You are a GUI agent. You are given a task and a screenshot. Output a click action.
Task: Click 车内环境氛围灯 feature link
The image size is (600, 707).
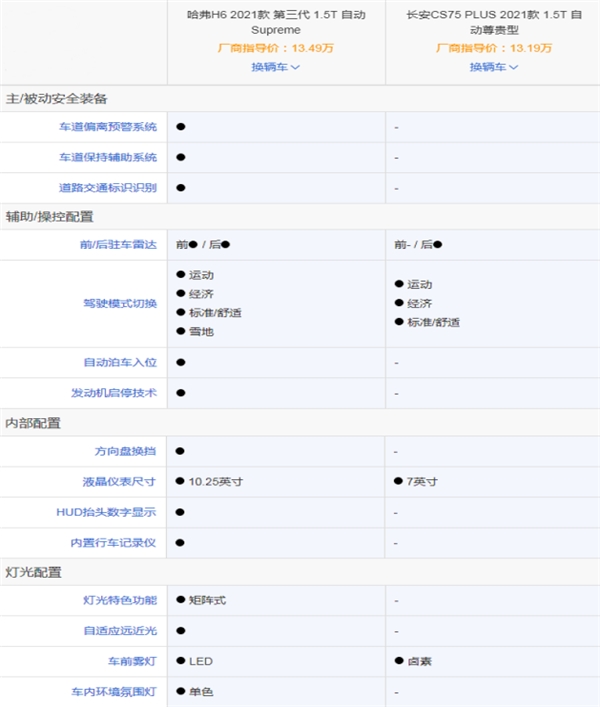(x=114, y=691)
